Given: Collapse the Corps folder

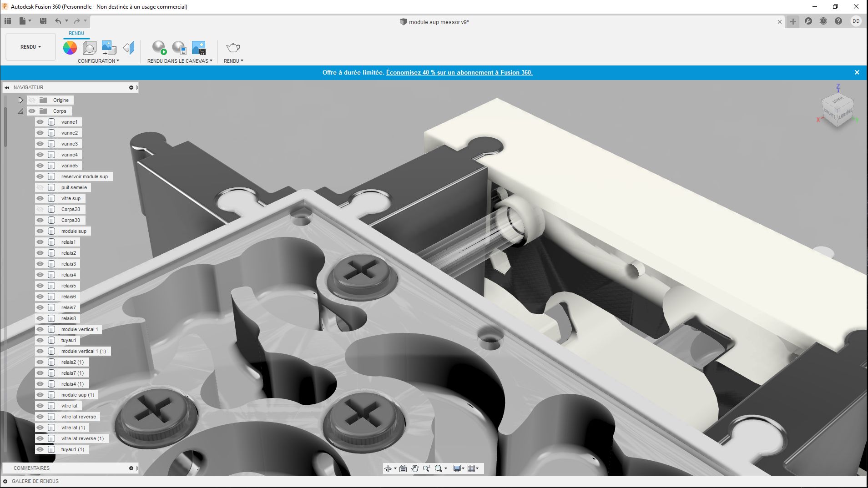Looking at the screenshot, I should [20, 111].
